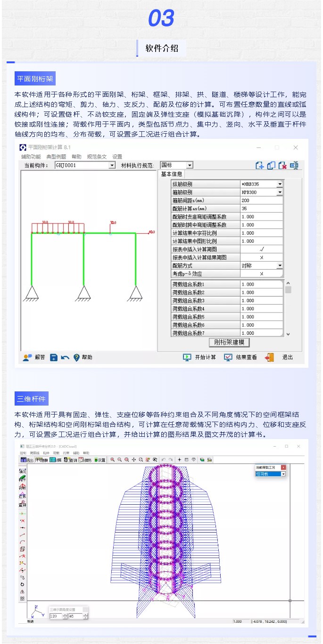The height and width of the screenshot is (644, 323).
Task: Click 建模 button in 3D toolbar
Action: point(42,459)
